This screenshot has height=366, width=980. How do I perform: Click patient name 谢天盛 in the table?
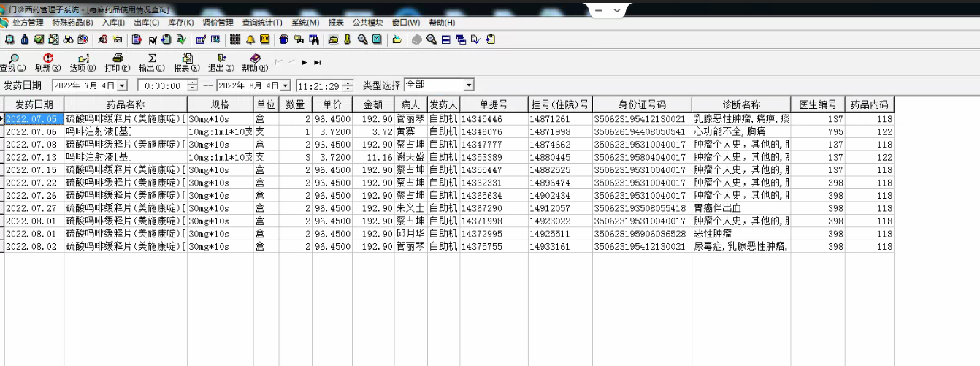410,157
